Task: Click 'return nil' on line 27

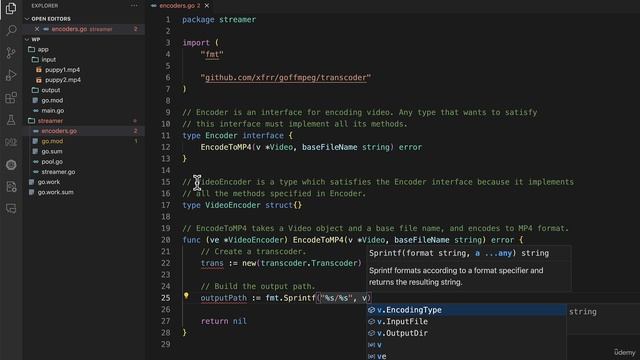Action: point(224,321)
